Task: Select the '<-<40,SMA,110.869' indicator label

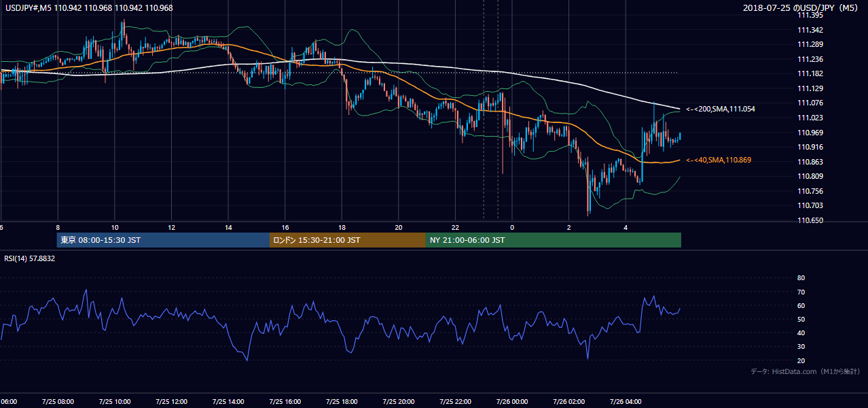Action: tap(719, 160)
